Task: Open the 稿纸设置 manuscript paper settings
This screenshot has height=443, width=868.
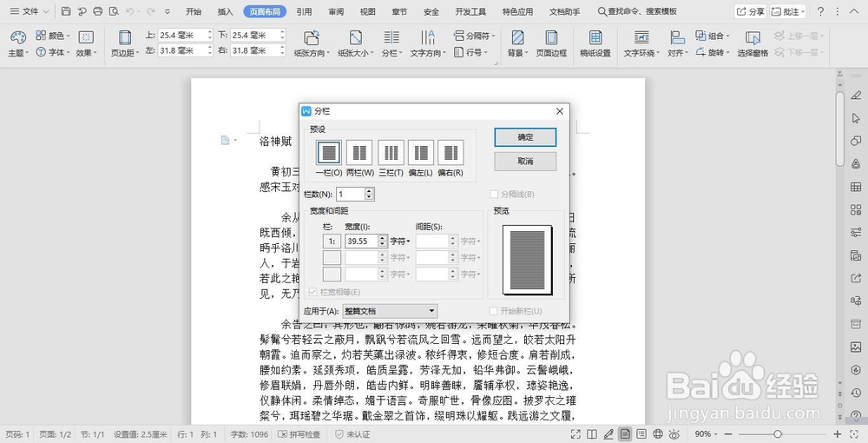Action: click(x=595, y=43)
